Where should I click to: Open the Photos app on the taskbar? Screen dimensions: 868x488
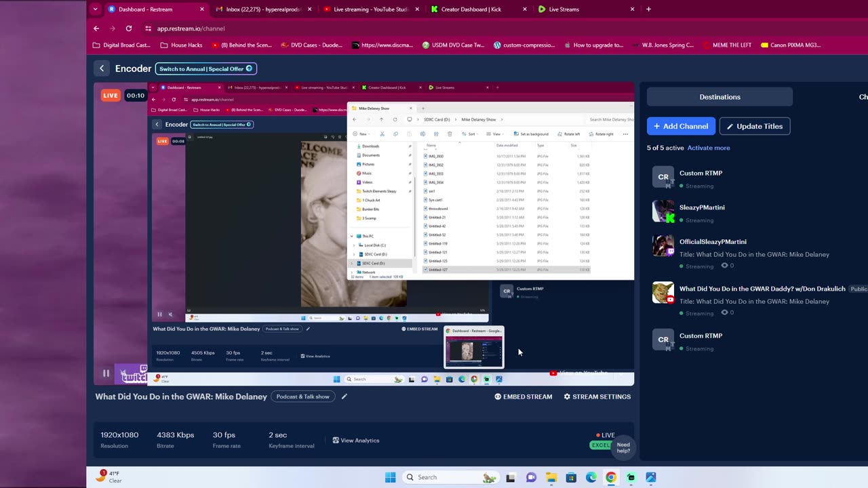(x=651, y=477)
